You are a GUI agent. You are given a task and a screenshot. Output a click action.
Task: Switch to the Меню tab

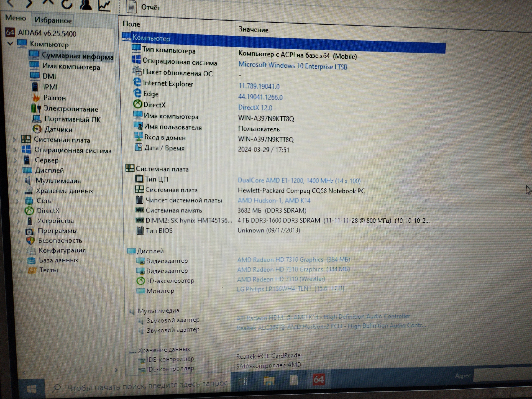tap(16, 18)
